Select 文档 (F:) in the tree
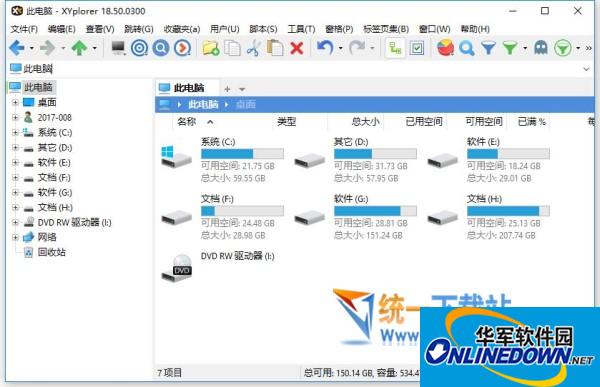Image resolution: width=600 pixels, height=387 pixels. (x=54, y=178)
